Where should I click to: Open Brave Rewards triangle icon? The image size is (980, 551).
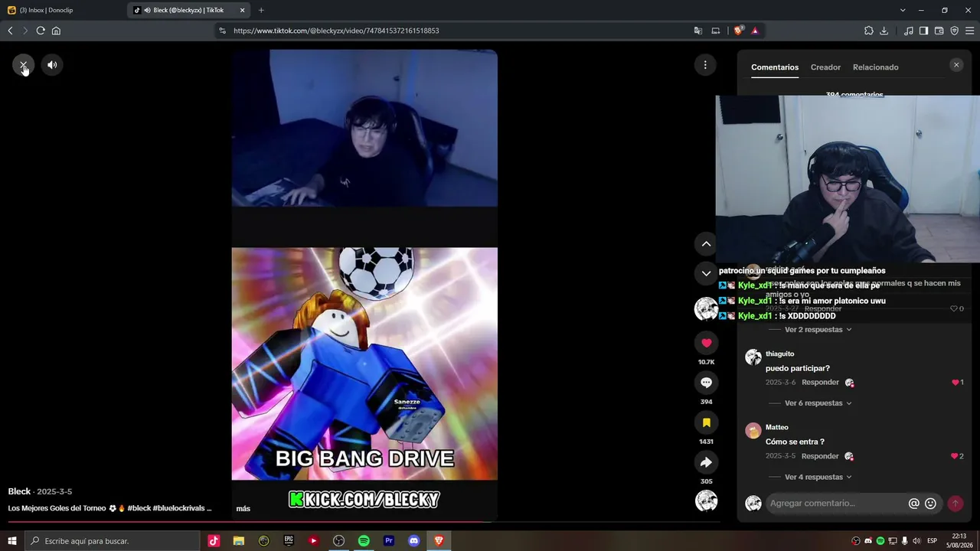coord(755,31)
